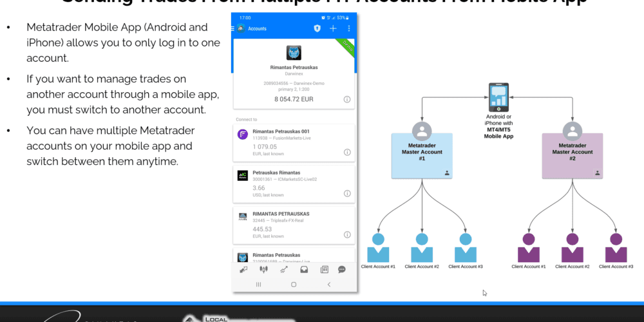Open info for the 8 054.72 EUR account
The image size is (644, 322).
pos(346,99)
